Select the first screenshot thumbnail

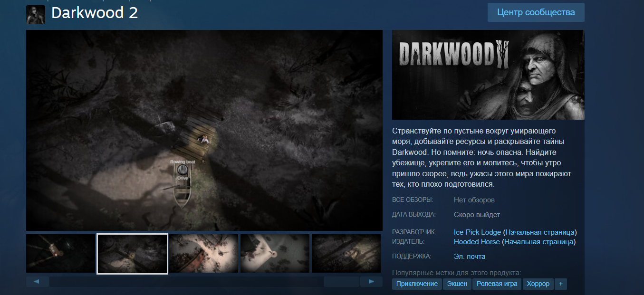(x=60, y=254)
